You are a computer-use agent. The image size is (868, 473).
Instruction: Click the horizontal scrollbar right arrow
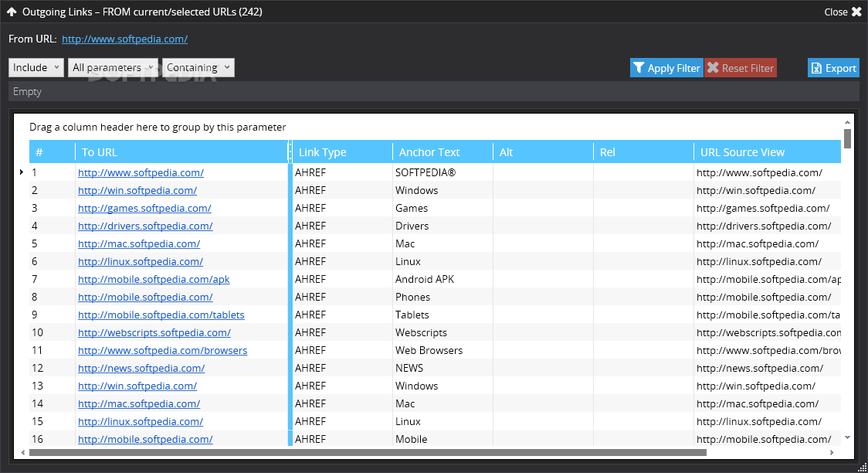832,452
